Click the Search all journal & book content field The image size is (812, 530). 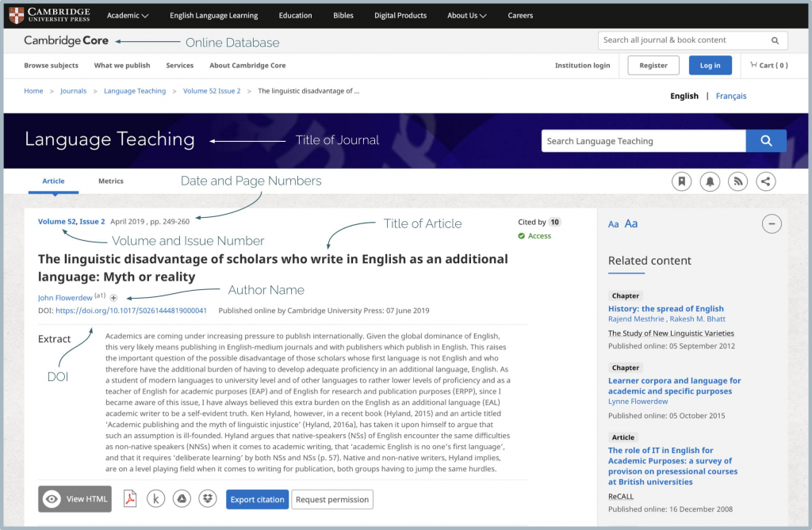[x=684, y=40]
